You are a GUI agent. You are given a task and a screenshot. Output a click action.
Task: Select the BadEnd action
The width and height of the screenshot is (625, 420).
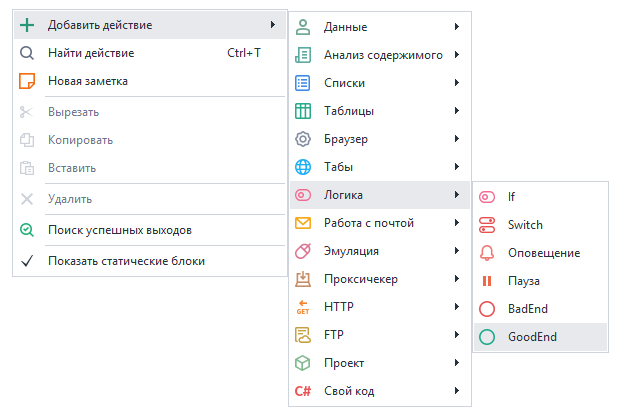pyautogui.click(x=527, y=309)
